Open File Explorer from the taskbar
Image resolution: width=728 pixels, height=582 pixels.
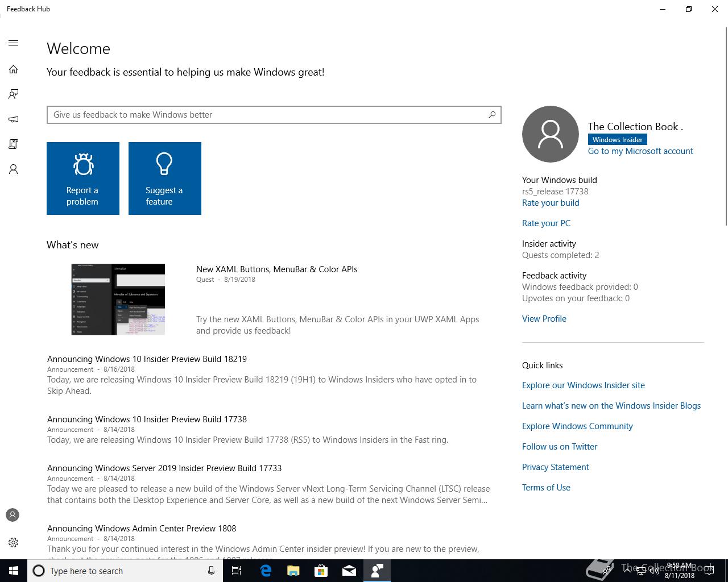[293, 571]
